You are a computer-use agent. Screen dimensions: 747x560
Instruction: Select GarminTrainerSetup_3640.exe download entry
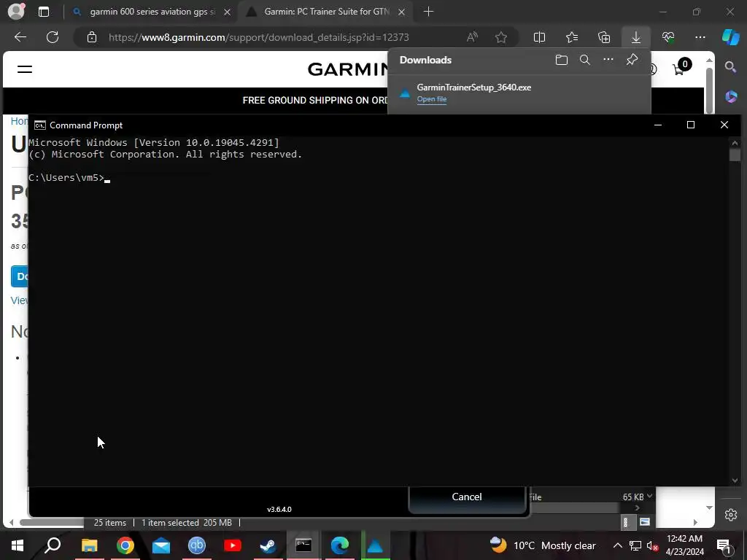tap(519, 93)
